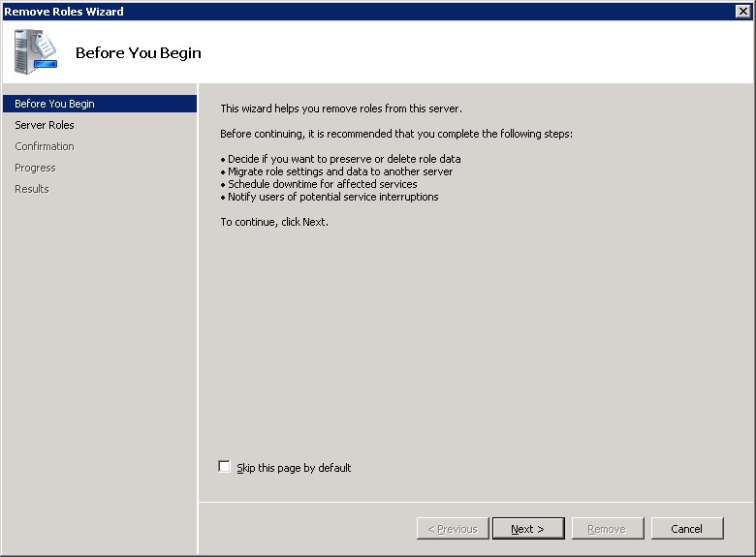
Task: Click the Next button
Action: click(528, 529)
